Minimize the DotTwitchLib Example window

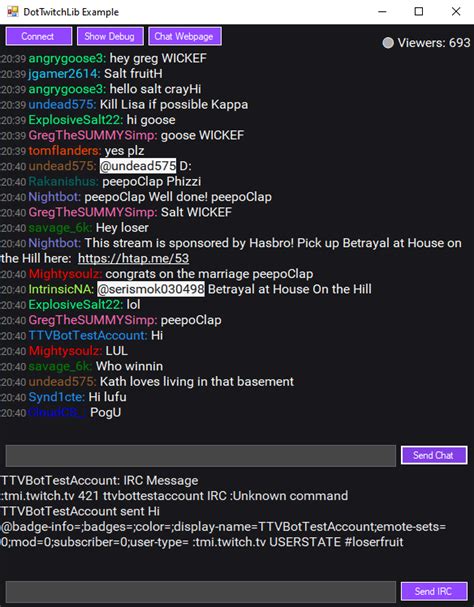point(382,12)
